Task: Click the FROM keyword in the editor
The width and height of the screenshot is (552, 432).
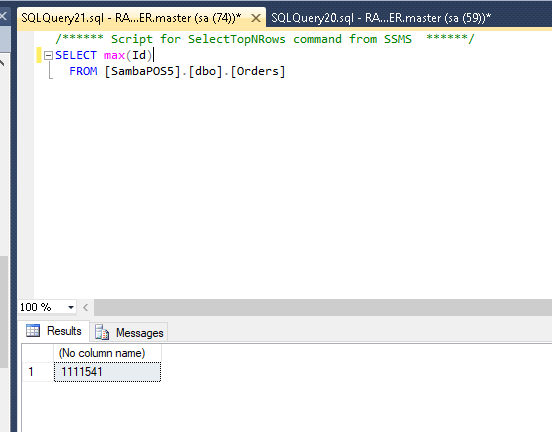Action: (83, 71)
